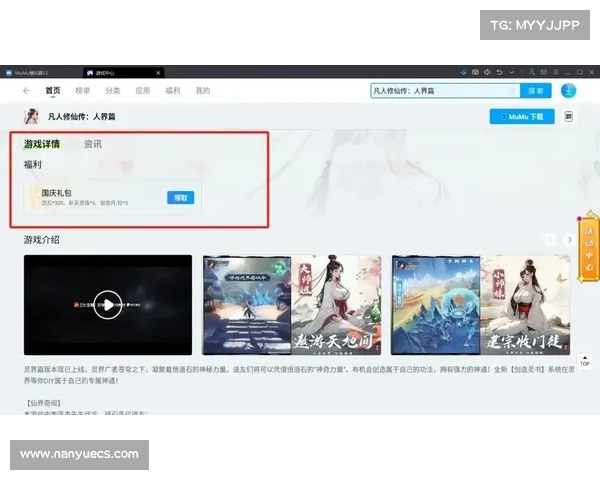The image size is (600, 480).
Task: Open the 我的 tab
Action: pyautogui.click(x=203, y=91)
